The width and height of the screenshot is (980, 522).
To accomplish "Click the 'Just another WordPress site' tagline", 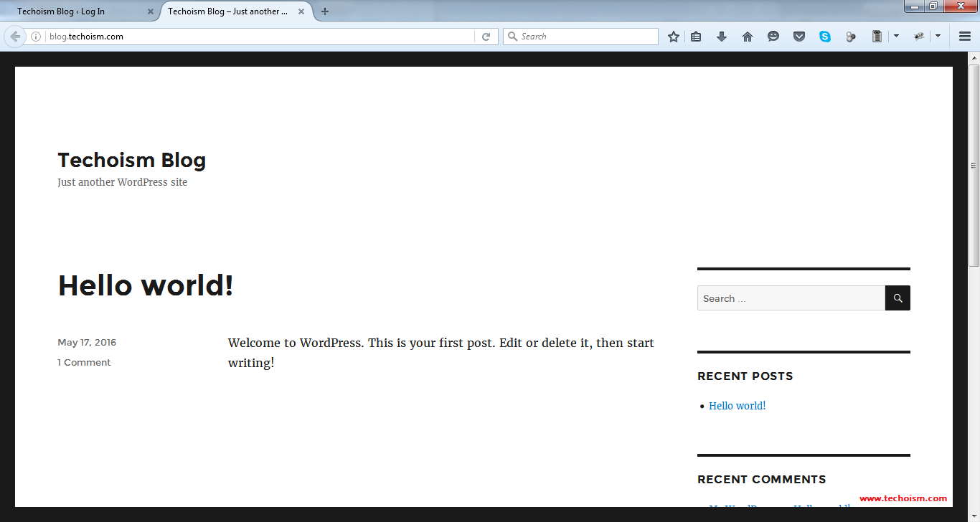I will tap(123, 182).
